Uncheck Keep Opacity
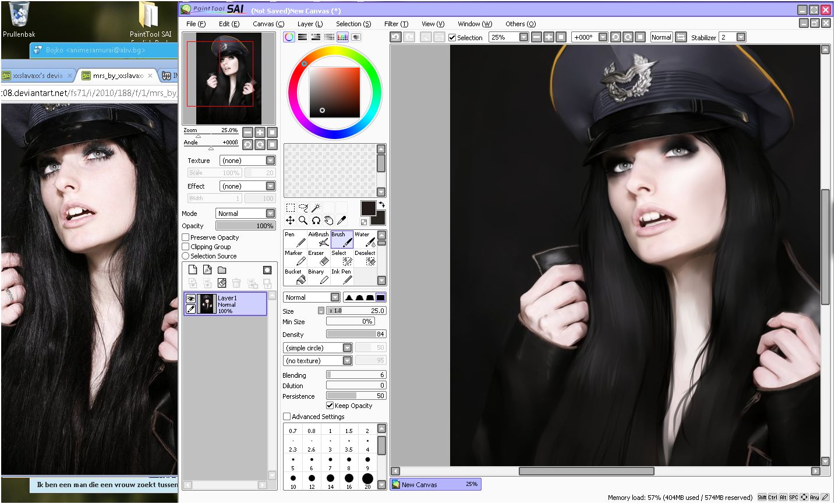This screenshot has height=504, width=835. pos(330,406)
